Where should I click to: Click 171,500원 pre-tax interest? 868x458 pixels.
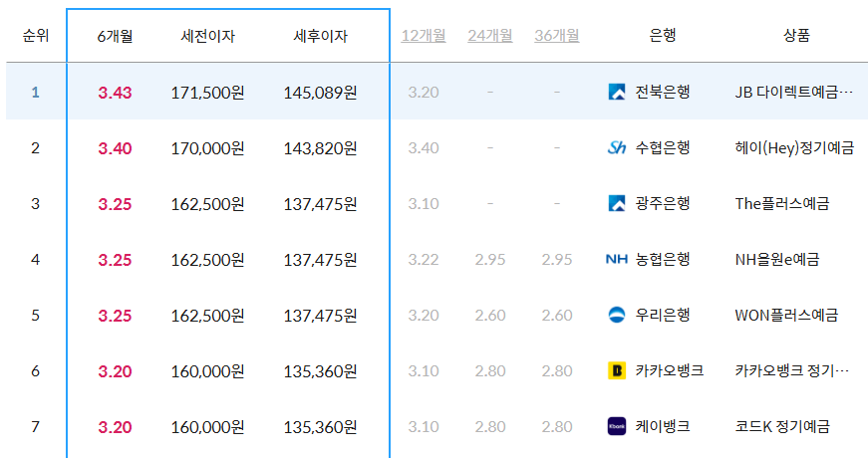(x=207, y=93)
